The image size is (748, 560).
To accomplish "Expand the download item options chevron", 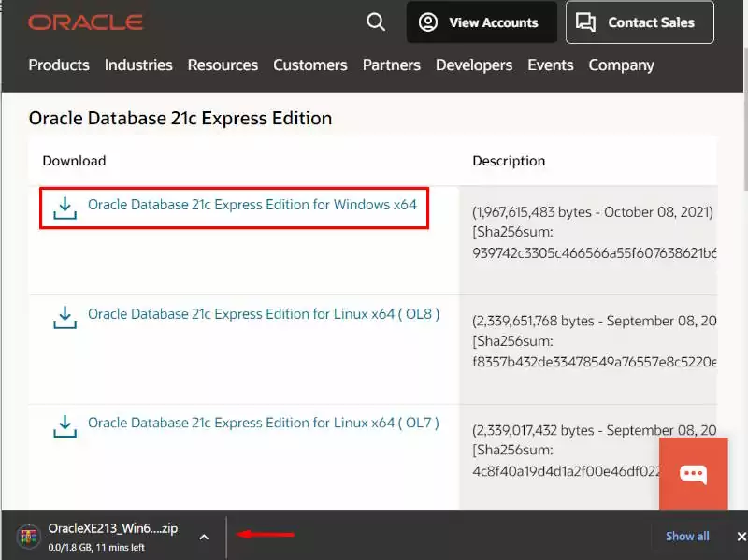I will click(204, 537).
